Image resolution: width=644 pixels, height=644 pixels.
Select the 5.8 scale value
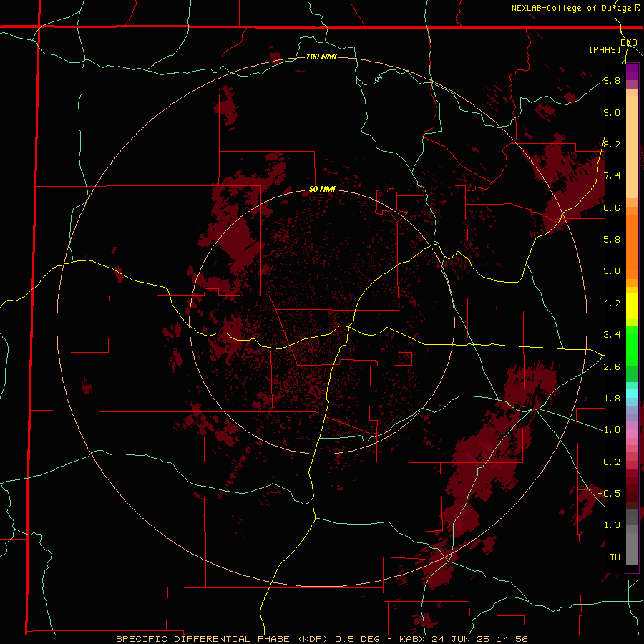click(x=612, y=240)
